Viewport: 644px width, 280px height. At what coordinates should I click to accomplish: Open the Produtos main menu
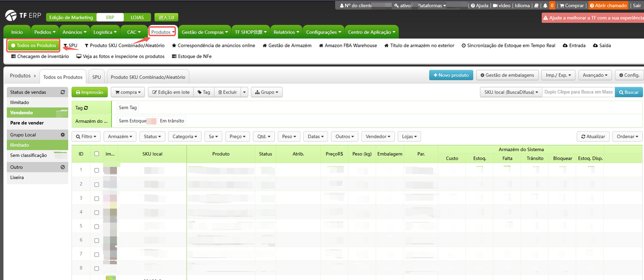coord(163,32)
